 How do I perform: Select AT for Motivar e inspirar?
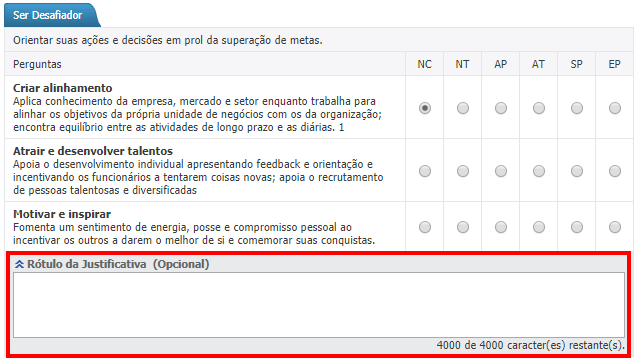point(539,227)
